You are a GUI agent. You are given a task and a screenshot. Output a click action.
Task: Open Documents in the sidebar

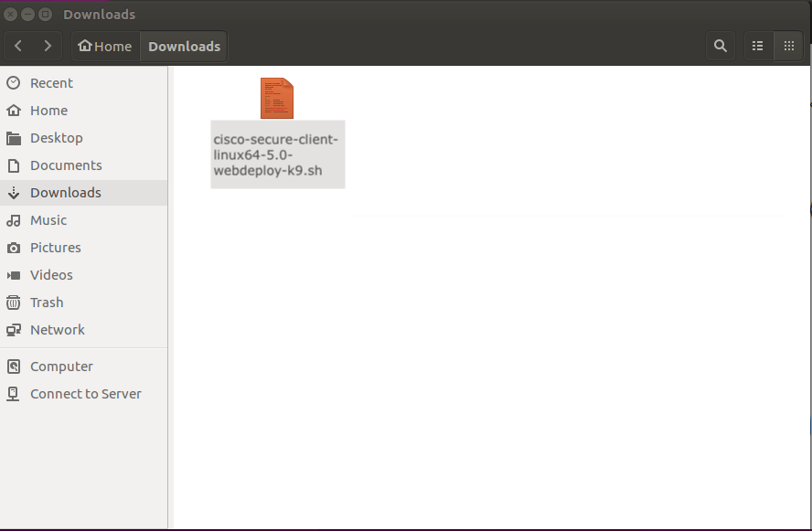click(83, 165)
